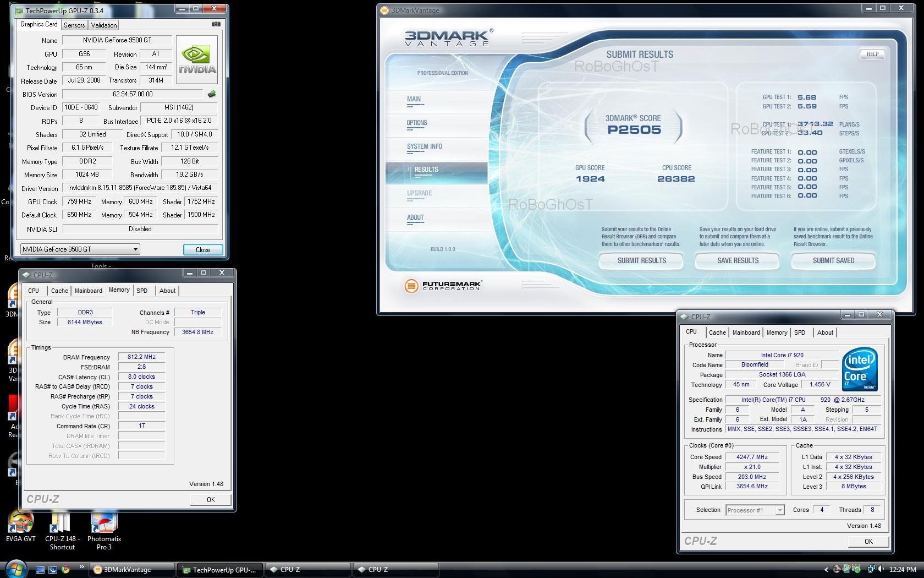Click the BIOS save chip icon in GPU-Z
This screenshot has height=578, width=924.
[x=211, y=94]
